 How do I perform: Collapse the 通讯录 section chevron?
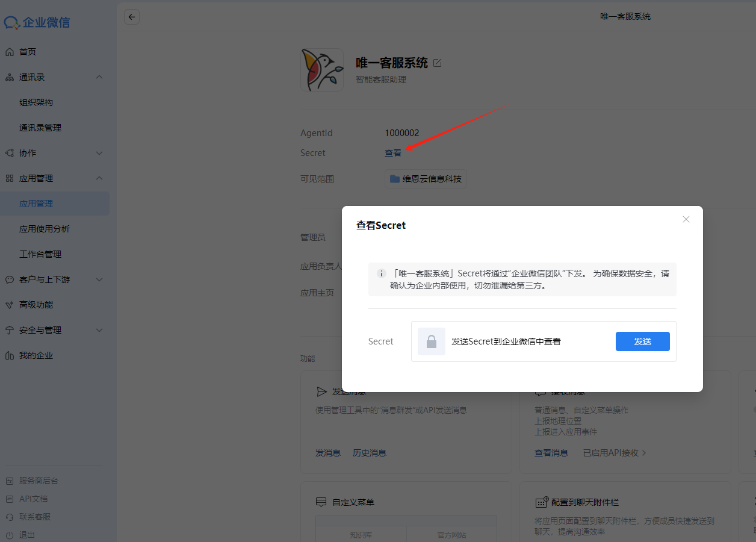point(99,77)
